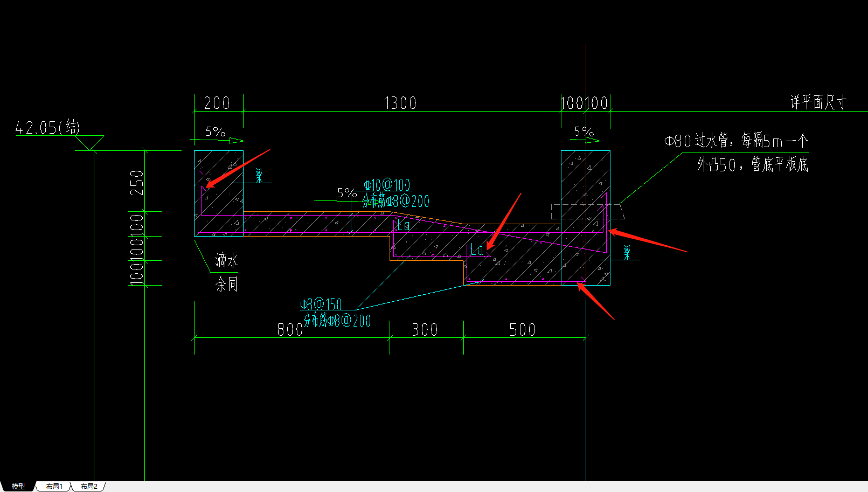Select the 250 vertical dimension text
Image resolution: width=868 pixels, height=492 pixels.
click(137, 183)
